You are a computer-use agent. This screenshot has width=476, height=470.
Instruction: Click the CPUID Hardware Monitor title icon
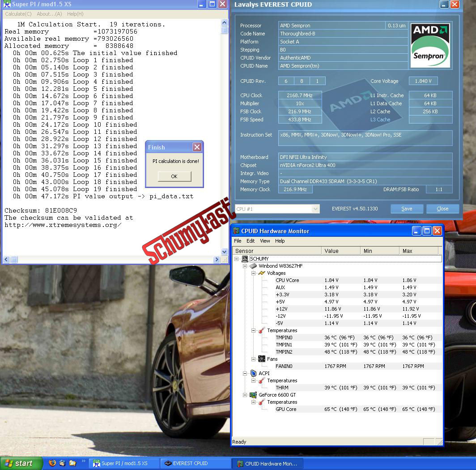236,231
